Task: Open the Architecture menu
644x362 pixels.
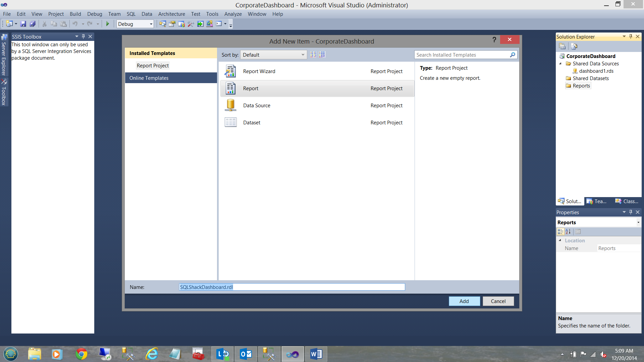Action: tap(171, 14)
